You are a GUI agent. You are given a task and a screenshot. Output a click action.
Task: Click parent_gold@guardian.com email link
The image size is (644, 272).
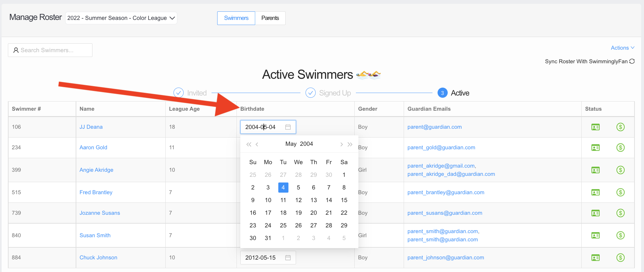pyautogui.click(x=441, y=147)
